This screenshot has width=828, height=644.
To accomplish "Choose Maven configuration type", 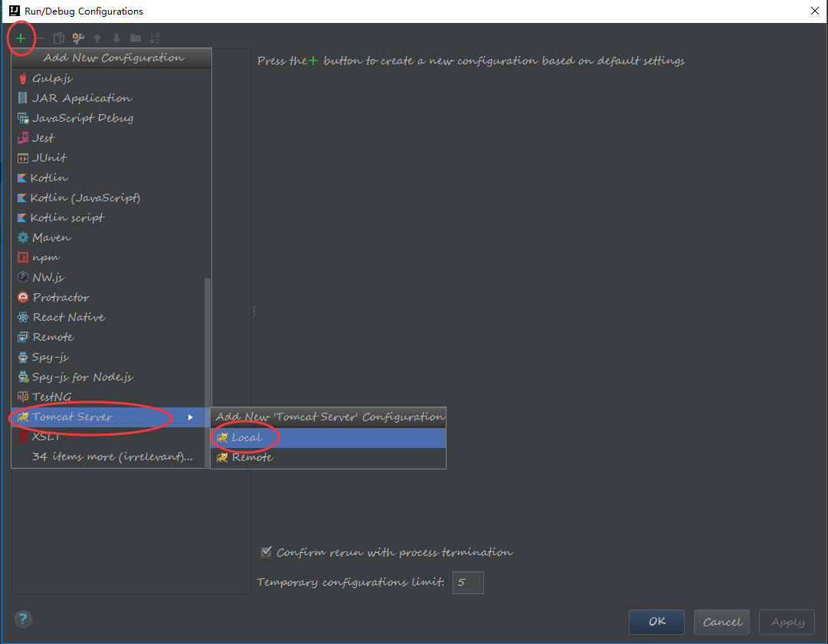I will 111,237.
